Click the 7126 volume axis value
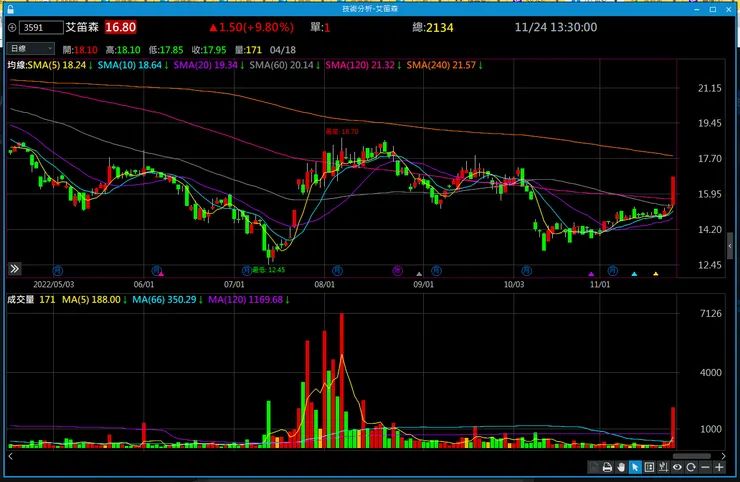This screenshot has height=482, width=740. 710,313
